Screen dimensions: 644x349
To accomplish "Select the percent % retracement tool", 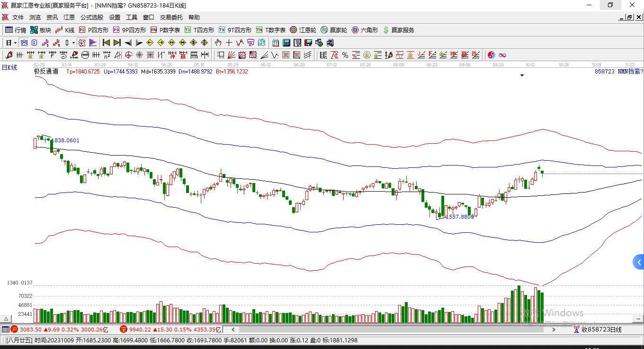I will tap(345, 55).
